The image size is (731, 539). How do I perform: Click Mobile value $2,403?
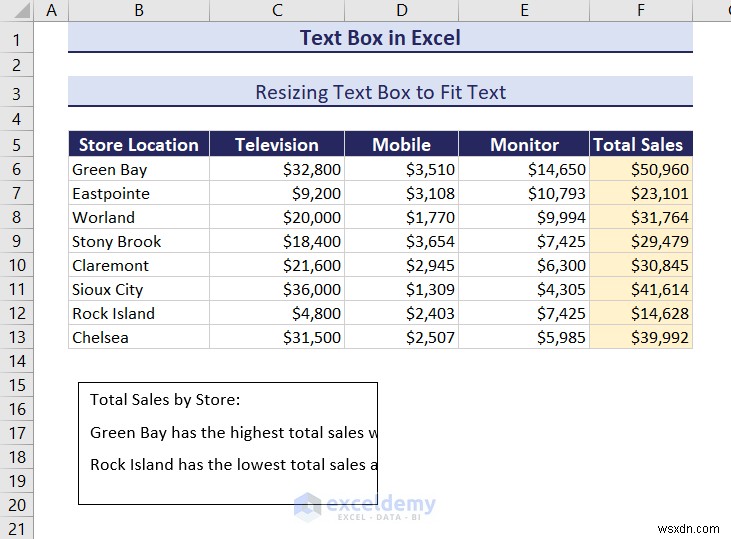click(x=401, y=313)
